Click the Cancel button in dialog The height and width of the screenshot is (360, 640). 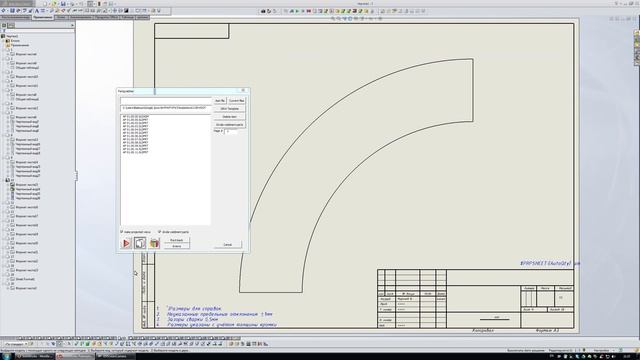pyautogui.click(x=228, y=244)
